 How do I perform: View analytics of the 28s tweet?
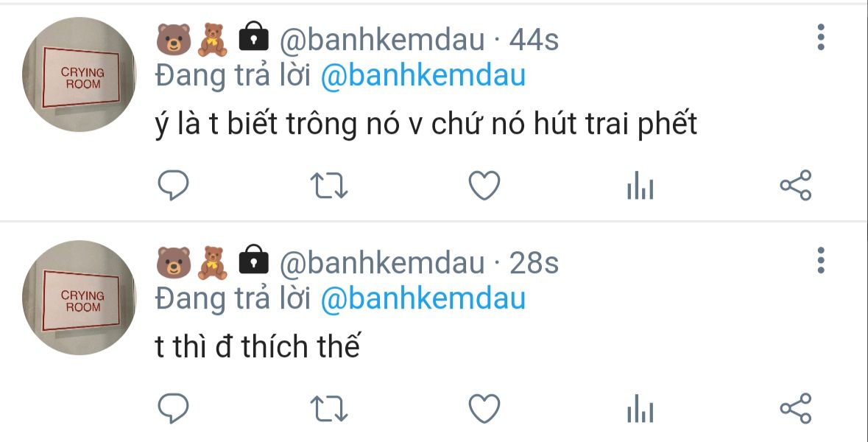pos(641,409)
